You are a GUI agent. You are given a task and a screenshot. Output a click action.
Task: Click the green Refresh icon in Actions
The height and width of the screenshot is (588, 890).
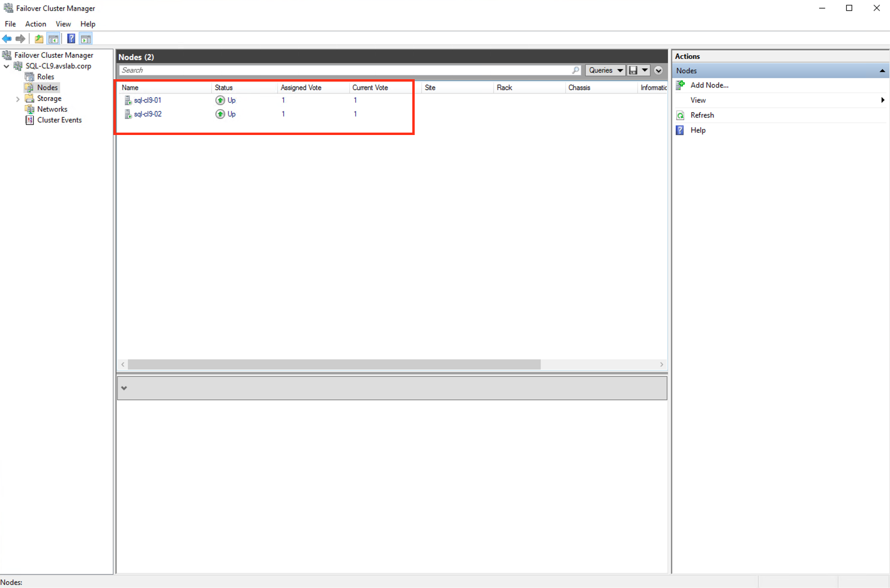click(x=681, y=115)
